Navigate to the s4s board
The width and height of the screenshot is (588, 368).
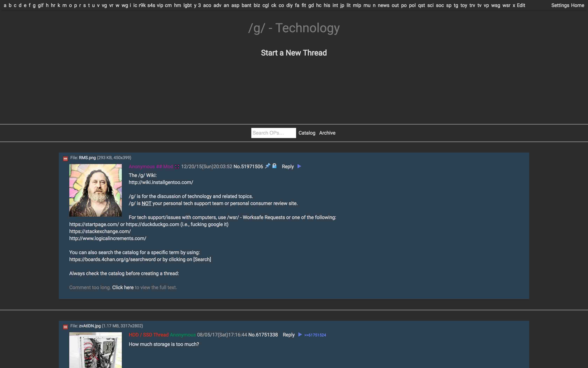coord(151,5)
